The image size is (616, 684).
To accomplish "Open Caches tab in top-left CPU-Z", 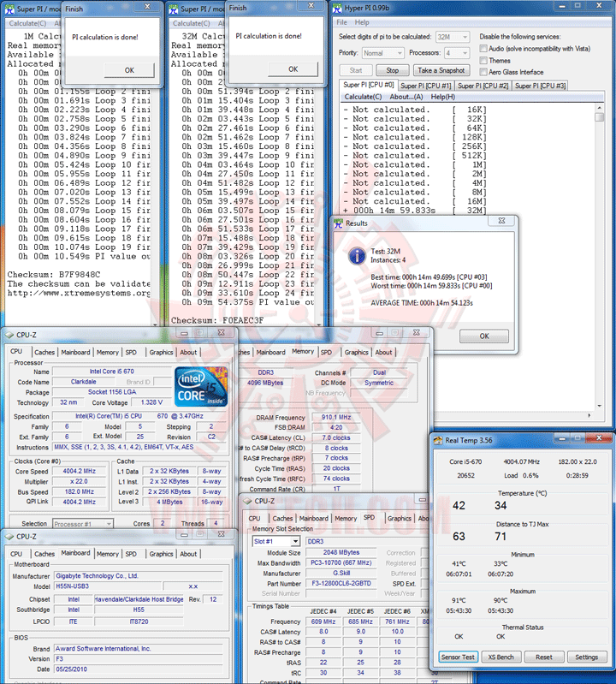I will point(44,353).
